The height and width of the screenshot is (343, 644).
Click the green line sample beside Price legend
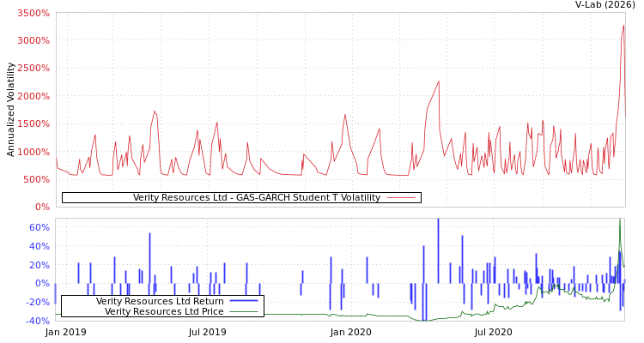[x=244, y=311]
